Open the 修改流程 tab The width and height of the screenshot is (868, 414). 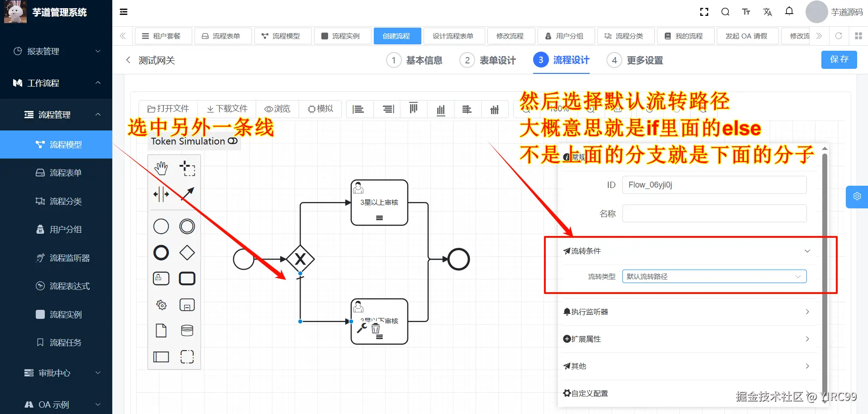click(x=511, y=36)
